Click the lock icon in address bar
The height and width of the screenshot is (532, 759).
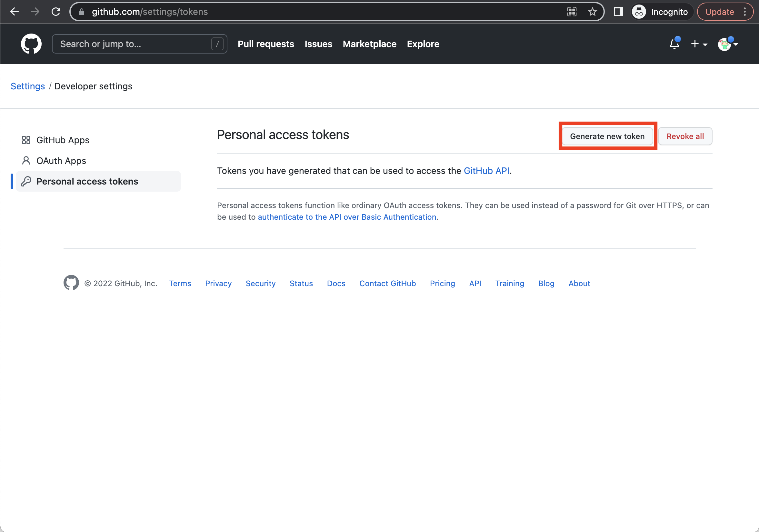tap(81, 12)
